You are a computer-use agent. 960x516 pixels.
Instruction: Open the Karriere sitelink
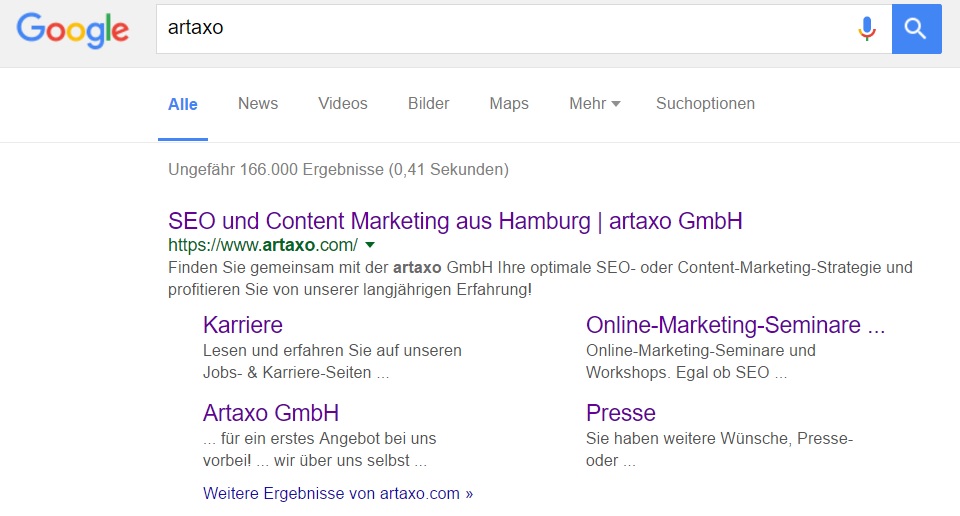(x=243, y=325)
